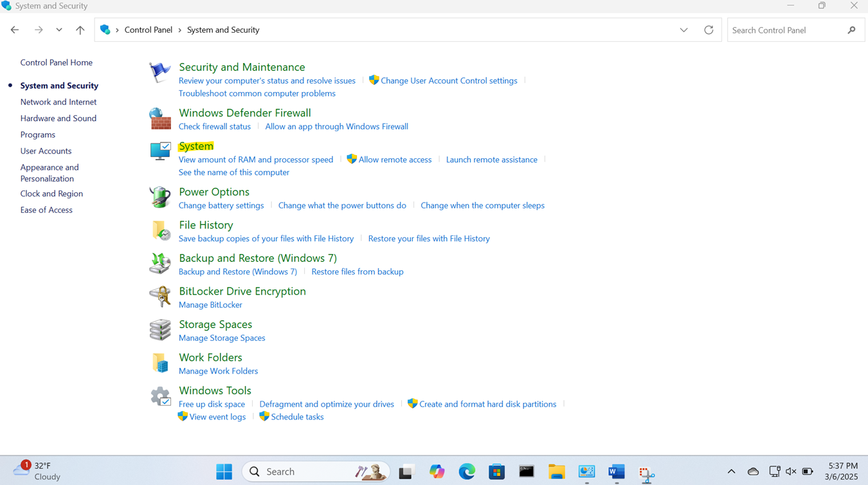Click the BitLocker Drive Encryption keys icon

click(x=160, y=297)
